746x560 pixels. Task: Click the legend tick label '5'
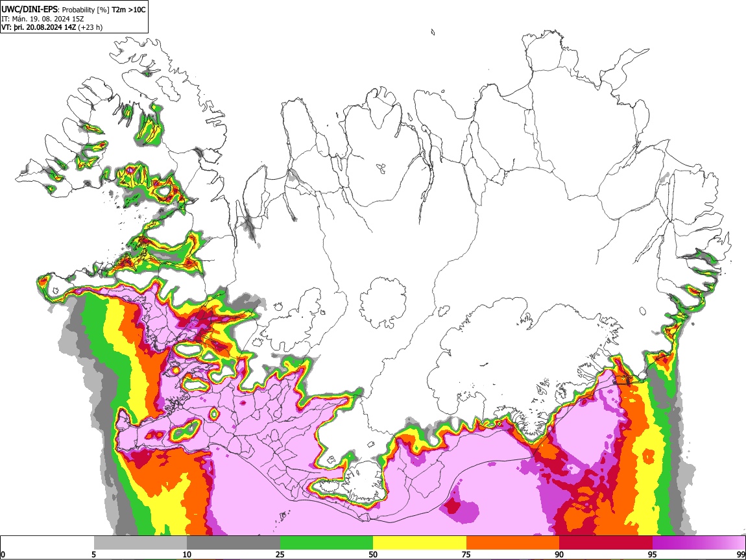pos(93,555)
